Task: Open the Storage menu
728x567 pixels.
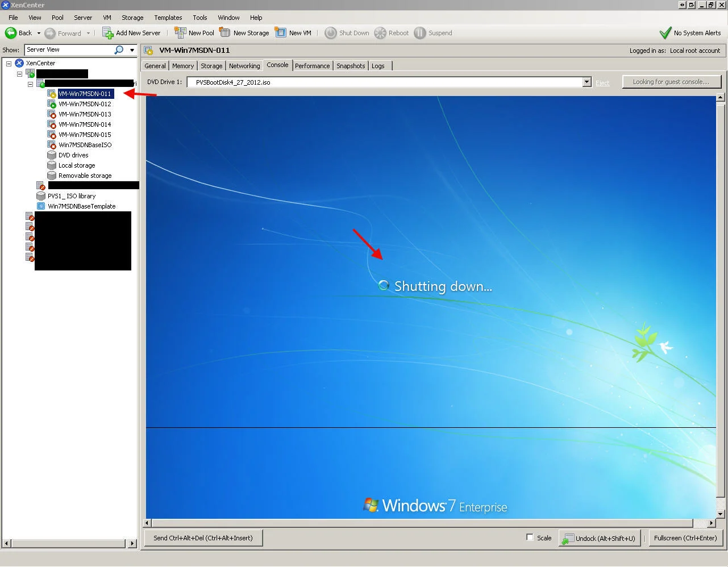Action: (x=132, y=18)
